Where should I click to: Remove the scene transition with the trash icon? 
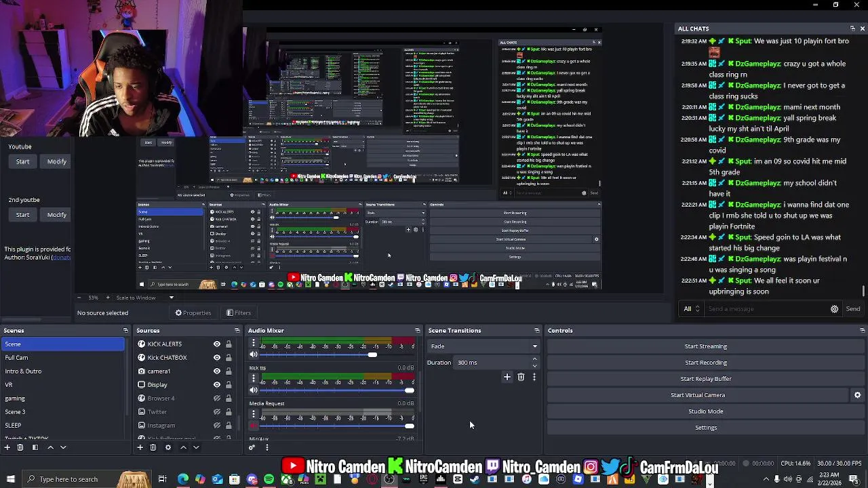521,377
